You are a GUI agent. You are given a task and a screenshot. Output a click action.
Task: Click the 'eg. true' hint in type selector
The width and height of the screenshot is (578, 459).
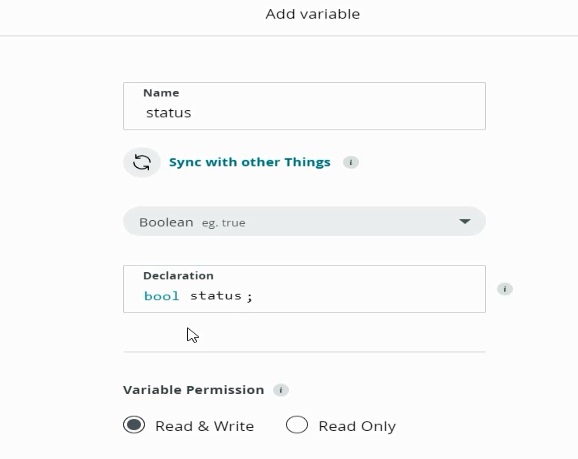click(x=223, y=223)
